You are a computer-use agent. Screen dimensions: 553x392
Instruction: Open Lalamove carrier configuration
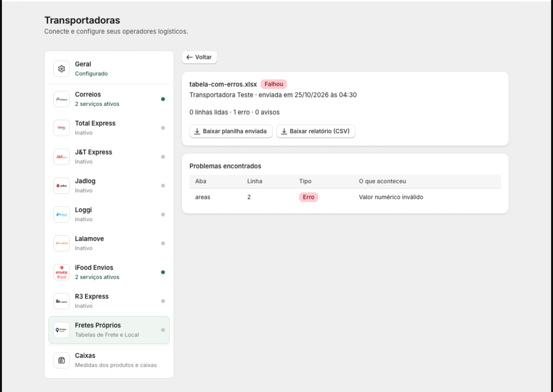coord(109,243)
